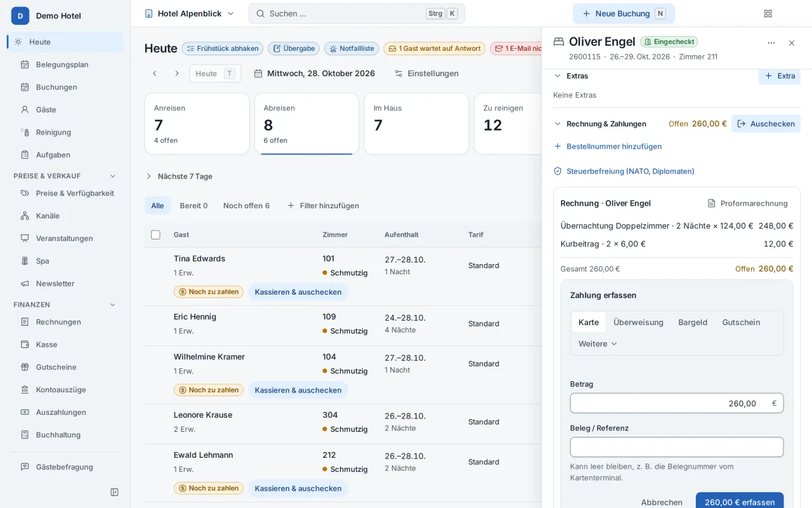Click the three-dot menu for Oliver Engel

tap(771, 43)
